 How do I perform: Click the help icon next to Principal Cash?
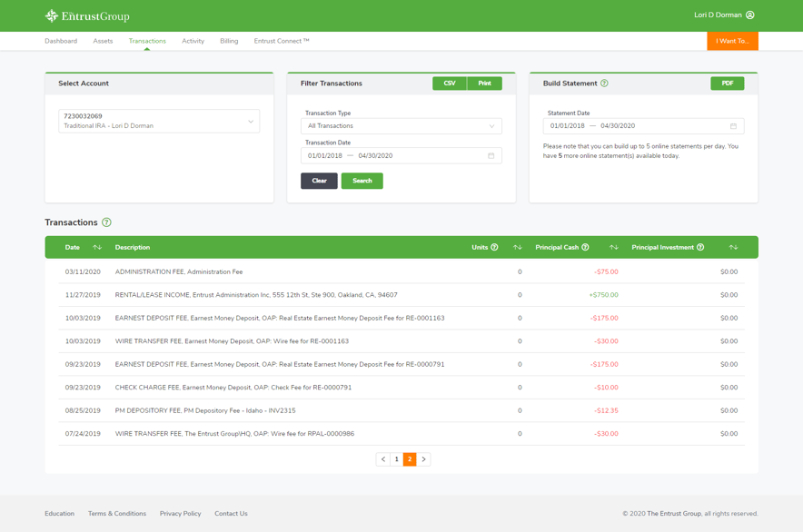[x=587, y=247]
